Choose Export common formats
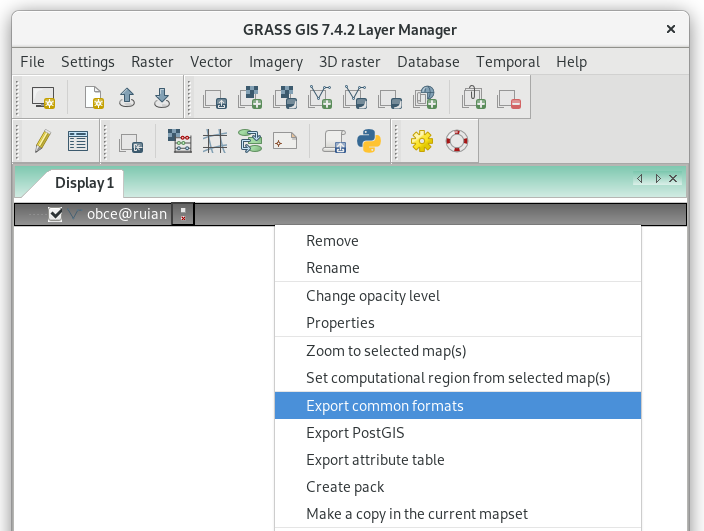Screen dimensions: 704x531 tap(458, 406)
